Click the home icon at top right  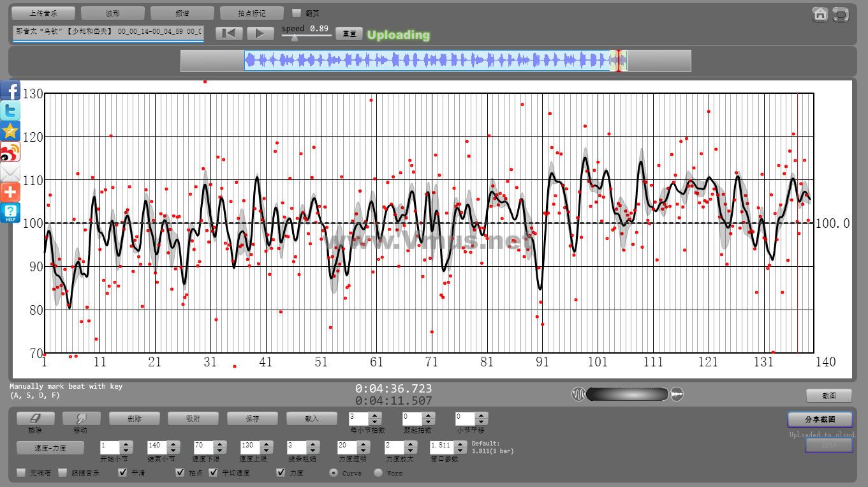[820, 14]
